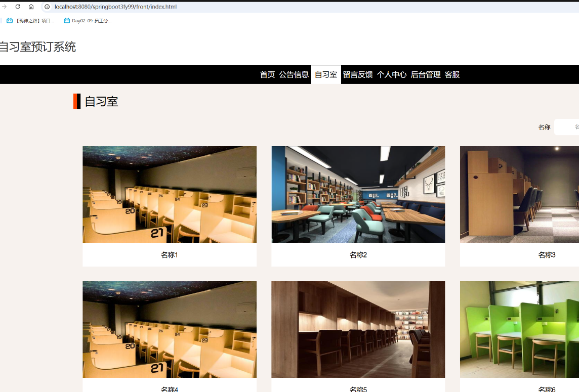Viewport: 579px width, 392px height.
Task: Open 后台管理 link
Action: [x=426, y=74]
